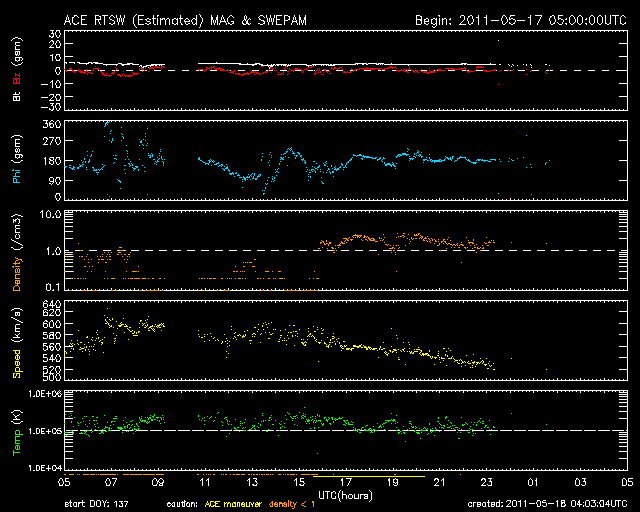Click the yellow 'Speed (km/s)' axis label
This screenshot has height=512, width=640.
tap(17, 343)
